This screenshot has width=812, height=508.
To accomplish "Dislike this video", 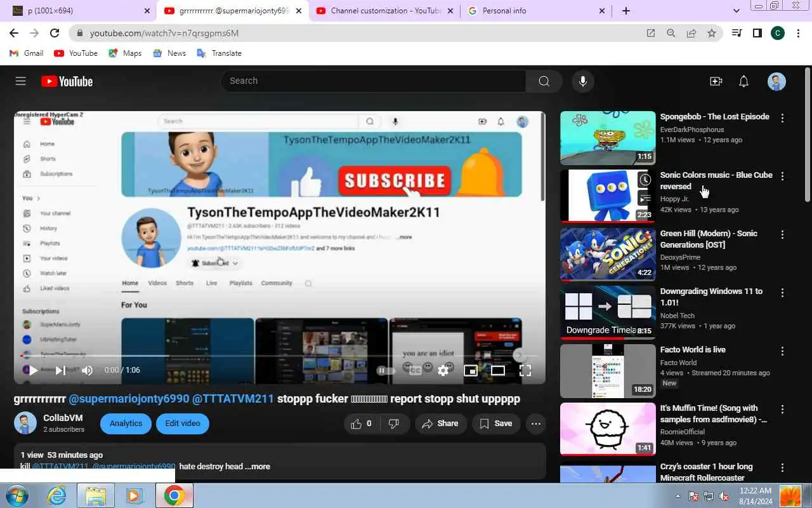I will tap(394, 424).
